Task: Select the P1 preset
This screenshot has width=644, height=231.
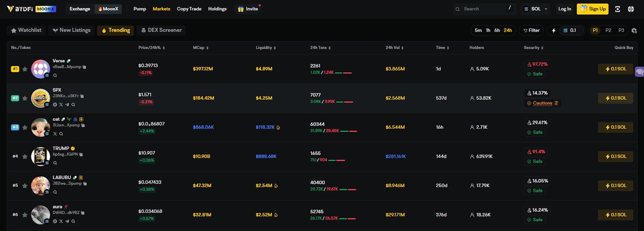Action: (x=595, y=30)
